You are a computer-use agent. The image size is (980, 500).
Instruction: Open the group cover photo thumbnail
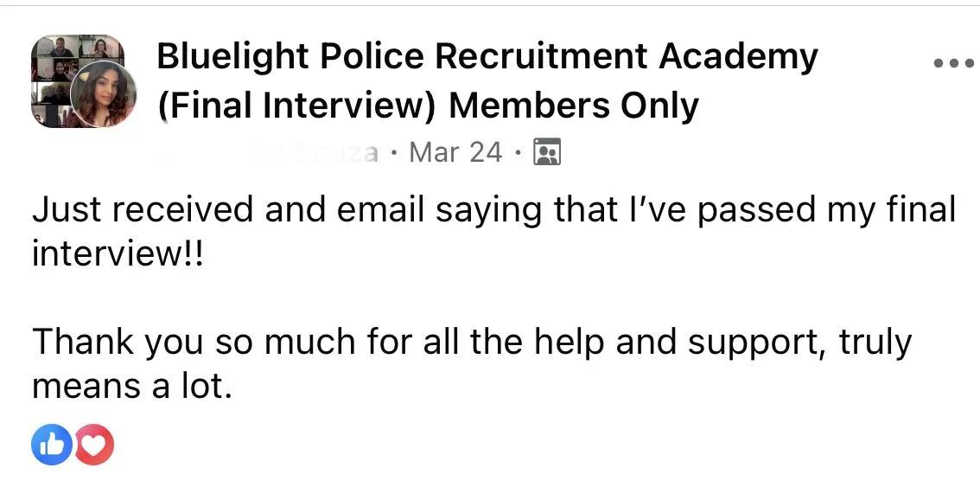[x=76, y=80]
